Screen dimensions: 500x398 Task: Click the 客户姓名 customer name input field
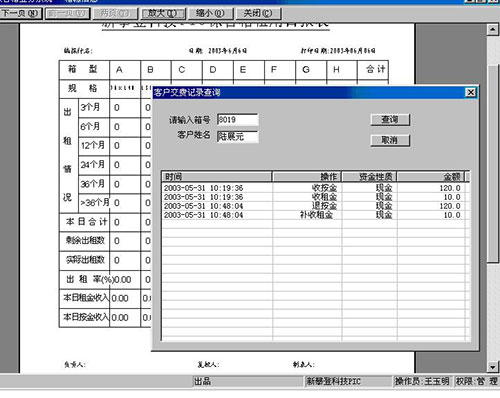pos(238,136)
